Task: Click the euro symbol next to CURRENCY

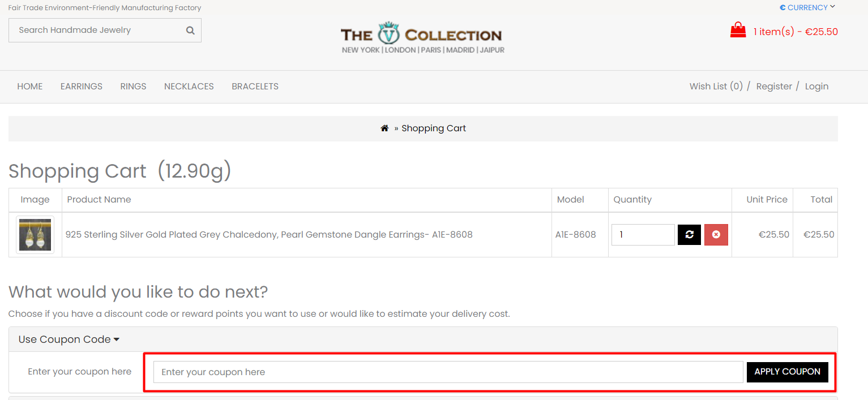Action: 783,7
